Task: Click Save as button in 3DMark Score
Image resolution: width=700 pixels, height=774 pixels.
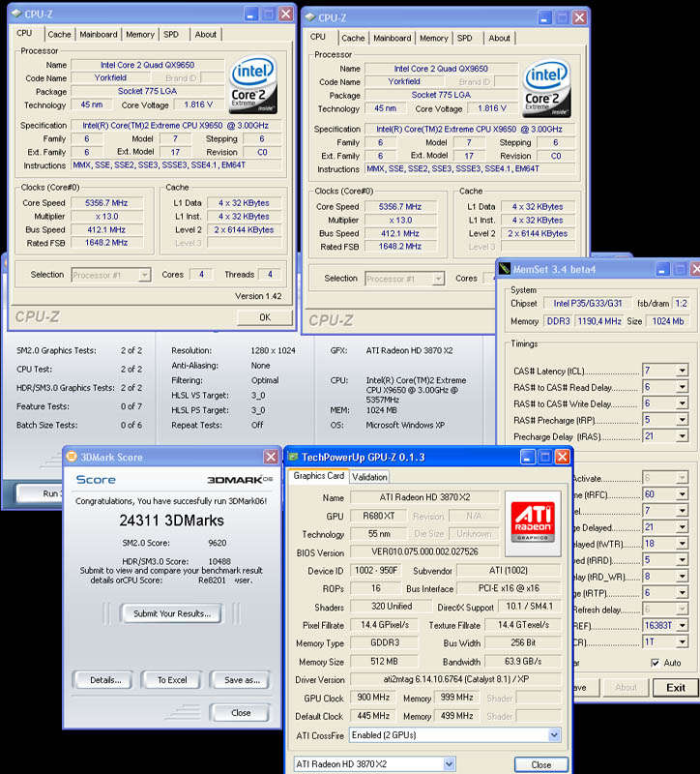Action: (x=241, y=680)
